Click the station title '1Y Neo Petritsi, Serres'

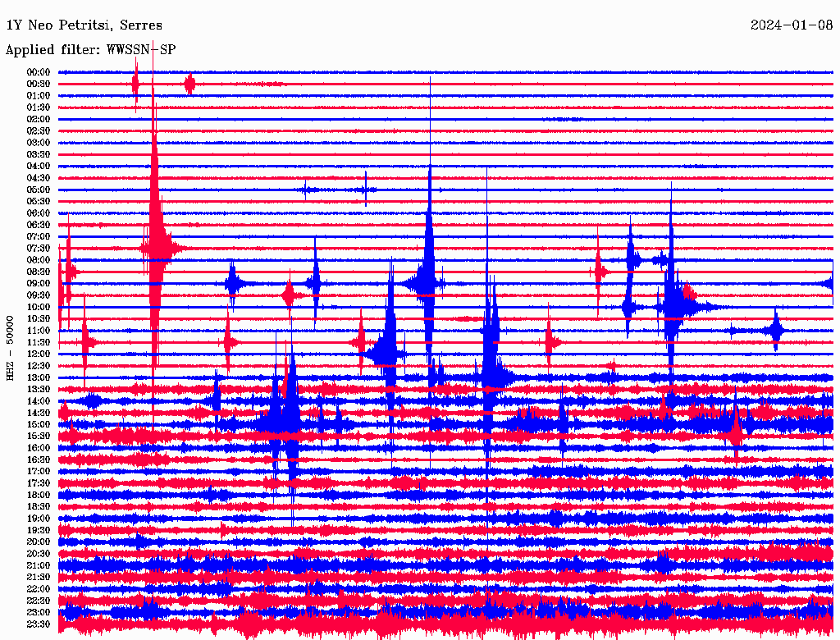(x=84, y=25)
